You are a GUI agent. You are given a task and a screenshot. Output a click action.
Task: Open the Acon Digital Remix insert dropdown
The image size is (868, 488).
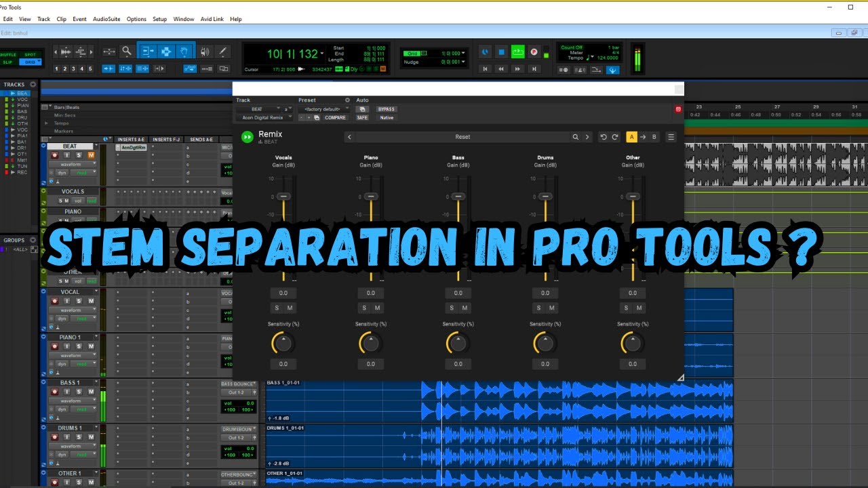[x=264, y=117]
